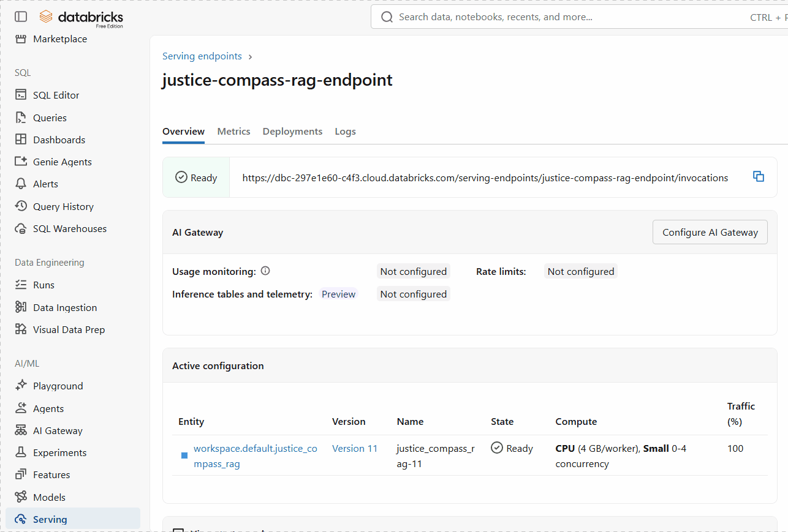Click Not configured next to Rate limits
The height and width of the screenshot is (532, 788).
pyautogui.click(x=580, y=272)
